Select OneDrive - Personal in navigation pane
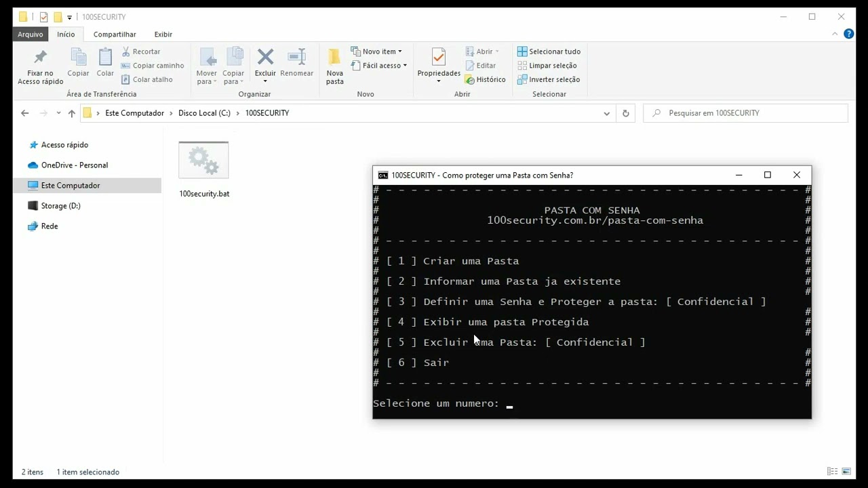Viewport: 868px width, 488px height. (74, 165)
